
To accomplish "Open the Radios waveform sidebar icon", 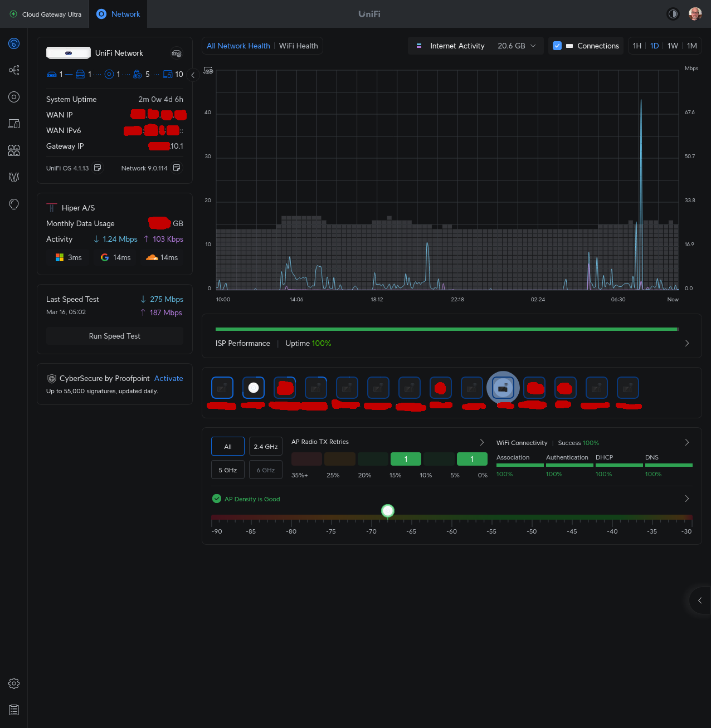I will tap(14, 177).
